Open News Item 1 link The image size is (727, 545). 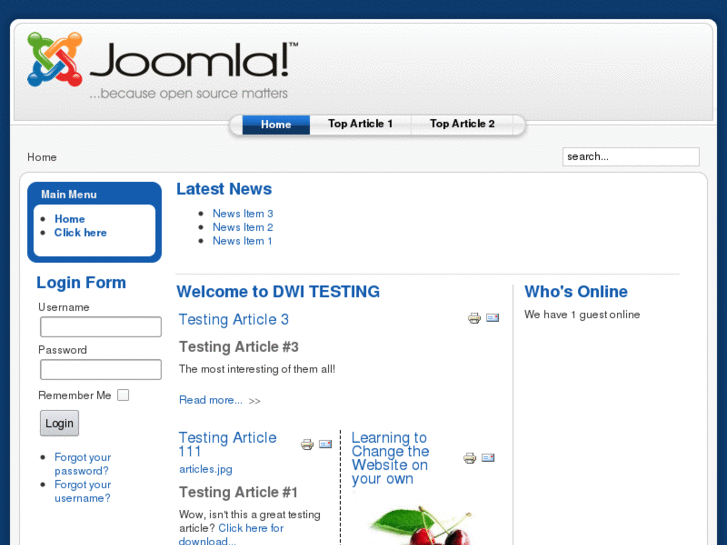(x=242, y=241)
